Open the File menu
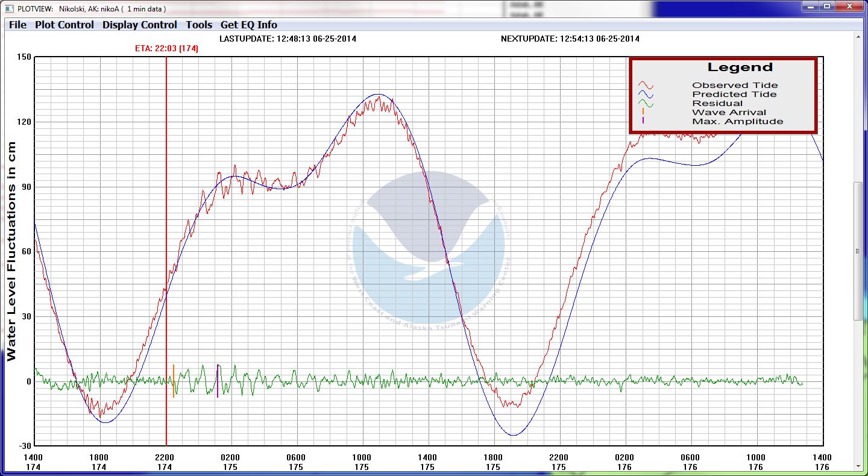 [17, 25]
